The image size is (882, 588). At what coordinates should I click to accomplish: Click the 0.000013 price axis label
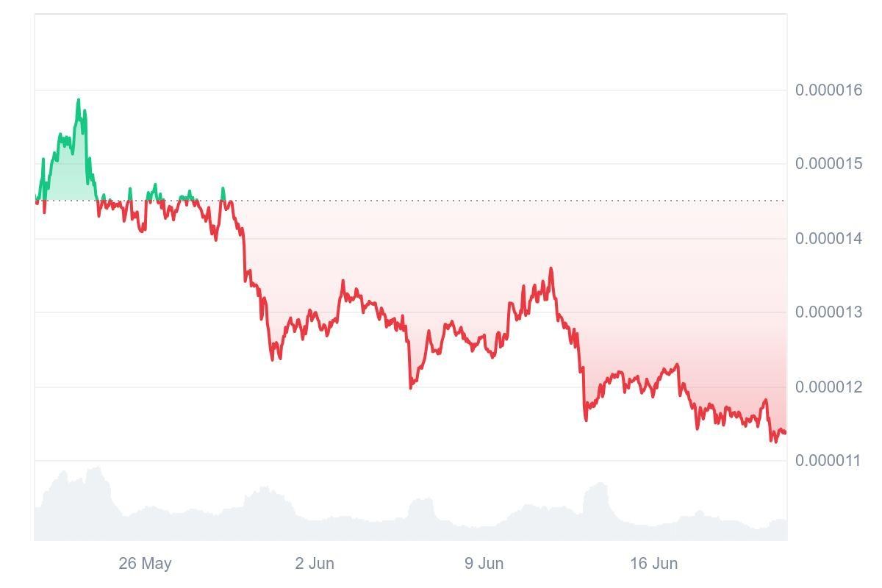click(828, 312)
